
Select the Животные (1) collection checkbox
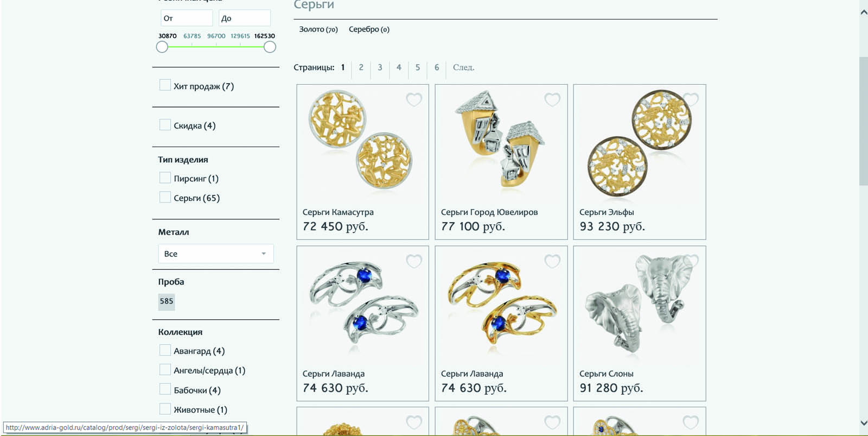pyautogui.click(x=165, y=409)
